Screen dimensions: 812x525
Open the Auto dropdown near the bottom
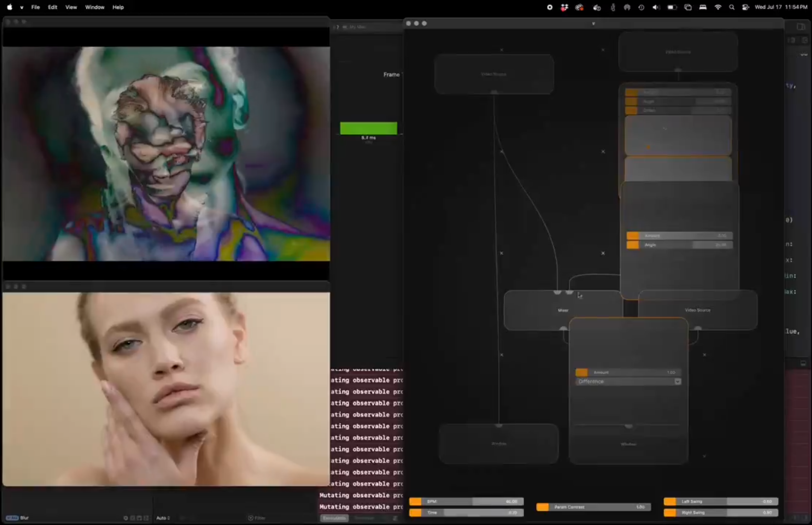(x=163, y=518)
